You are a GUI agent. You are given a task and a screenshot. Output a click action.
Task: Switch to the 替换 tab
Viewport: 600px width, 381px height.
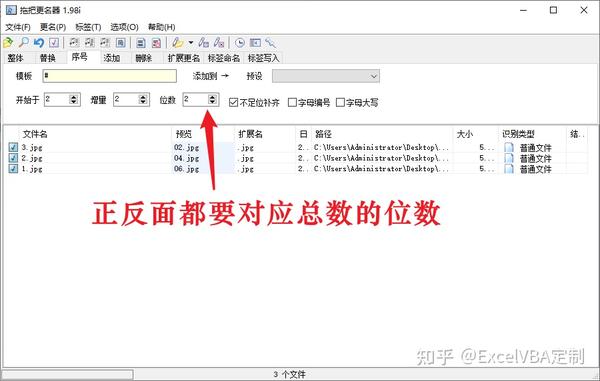point(48,58)
